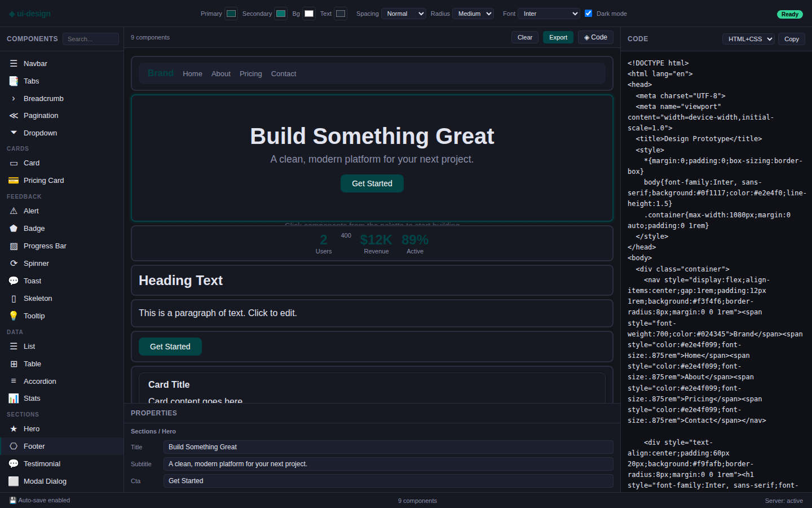The image size is (812, 508).
Task: Copy the generated code
Action: pyautogui.click(x=792, y=39)
